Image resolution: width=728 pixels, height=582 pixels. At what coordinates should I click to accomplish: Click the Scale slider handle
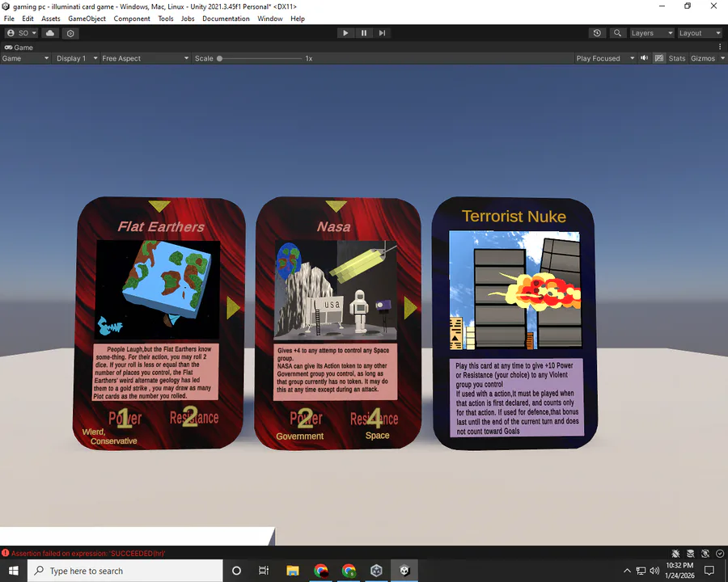click(x=219, y=58)
